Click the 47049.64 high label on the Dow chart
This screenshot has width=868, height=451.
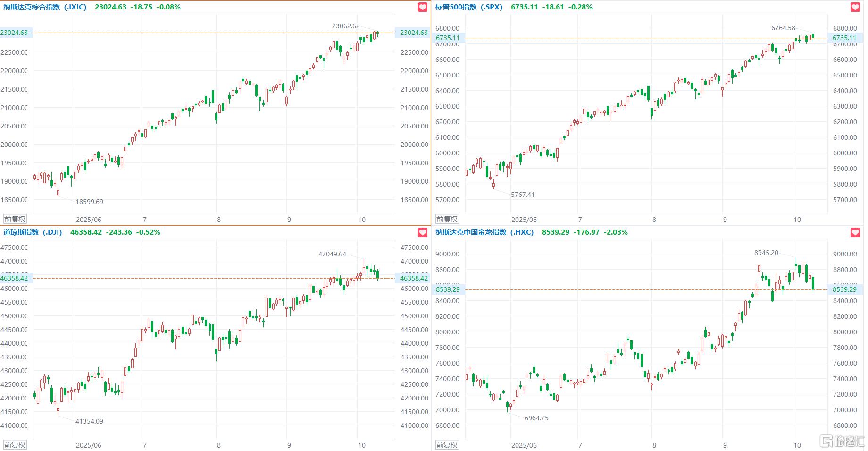click(x=332, y=254)
